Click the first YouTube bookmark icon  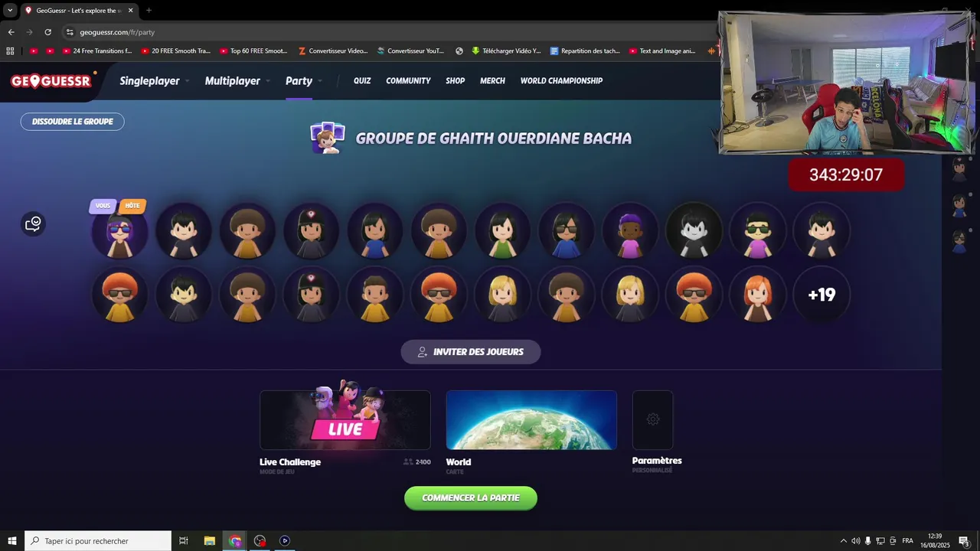tap(34, 51)
